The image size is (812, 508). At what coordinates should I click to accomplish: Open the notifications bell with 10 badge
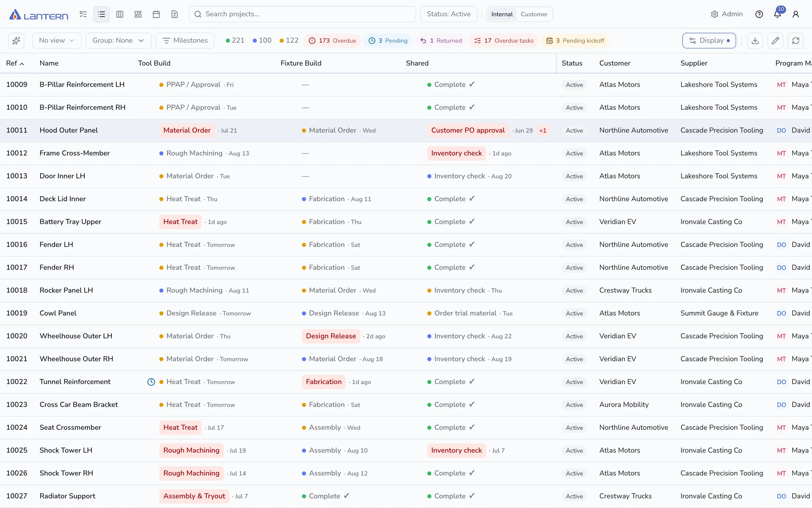click(777, 14)
